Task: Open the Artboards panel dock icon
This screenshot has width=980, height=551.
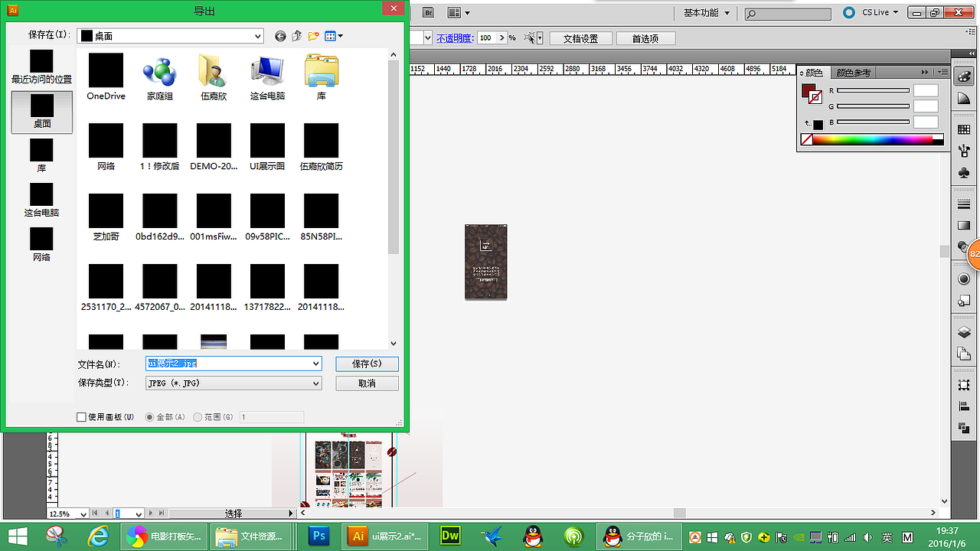Action: (964, 354)
